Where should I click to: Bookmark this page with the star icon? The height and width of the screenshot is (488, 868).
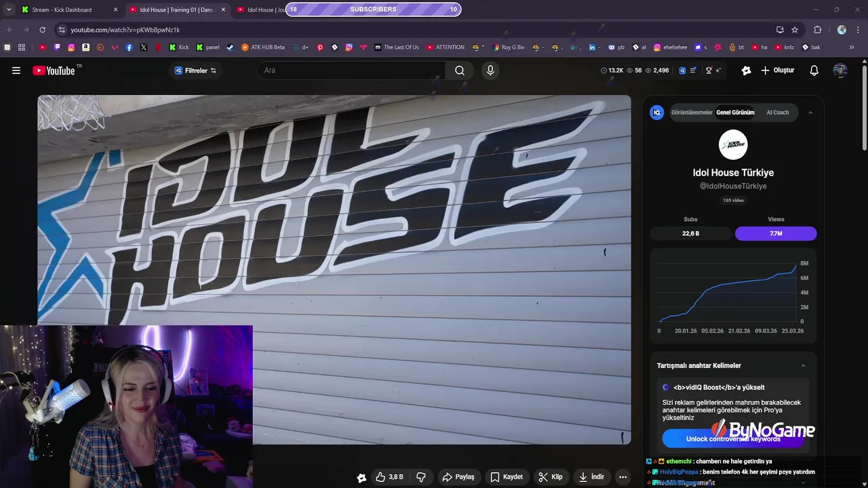(795, 30)
